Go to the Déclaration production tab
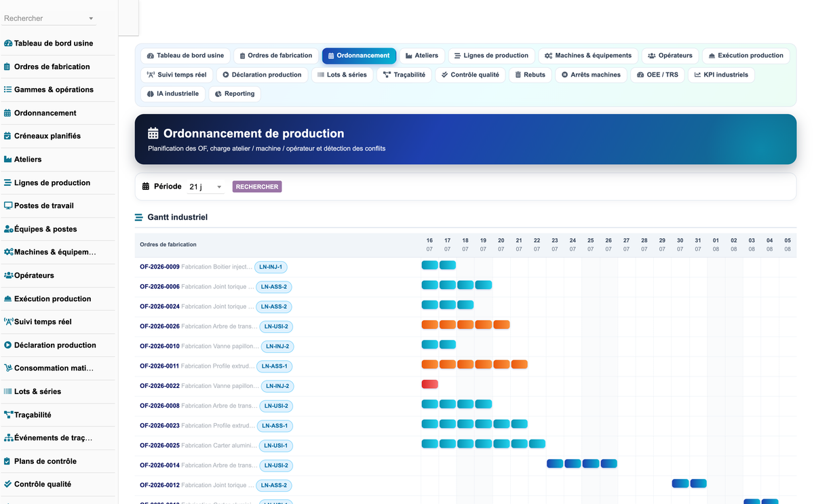814x504 pixels. pos(262,75)
